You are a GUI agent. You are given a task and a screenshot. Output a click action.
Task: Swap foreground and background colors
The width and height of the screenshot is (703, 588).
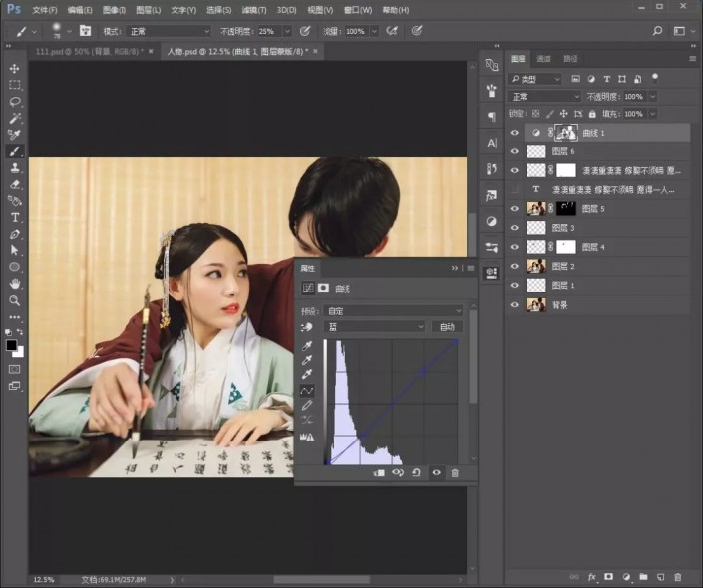tap(20, 332)
